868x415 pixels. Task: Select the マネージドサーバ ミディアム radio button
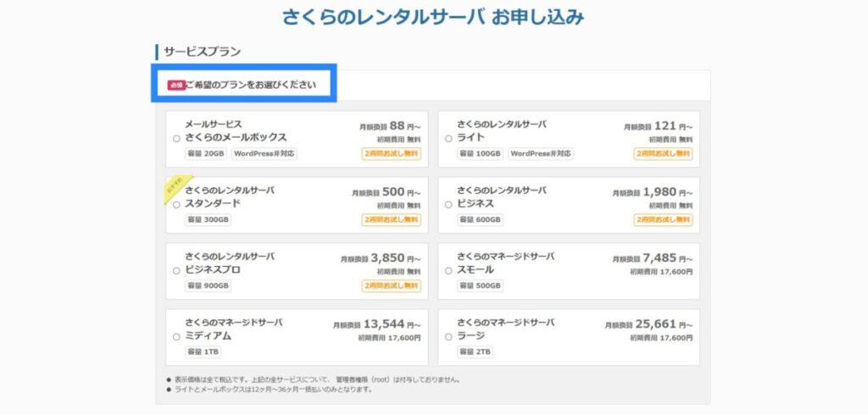176,336
